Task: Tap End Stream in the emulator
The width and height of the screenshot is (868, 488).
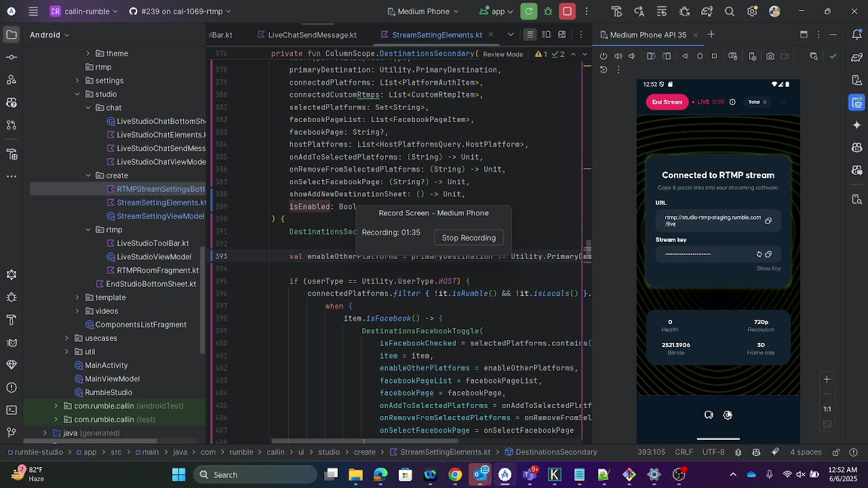Action: pos(667,102)
